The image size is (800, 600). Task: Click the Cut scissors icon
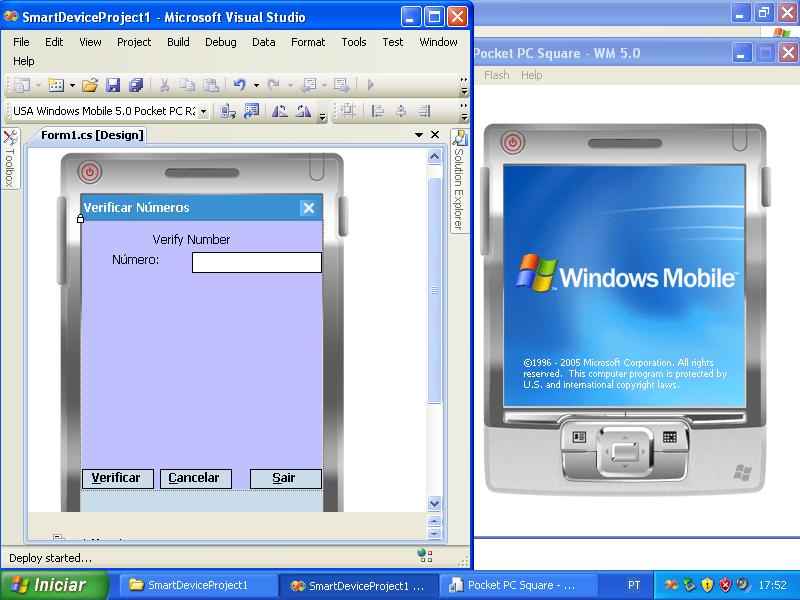point(164,85)
